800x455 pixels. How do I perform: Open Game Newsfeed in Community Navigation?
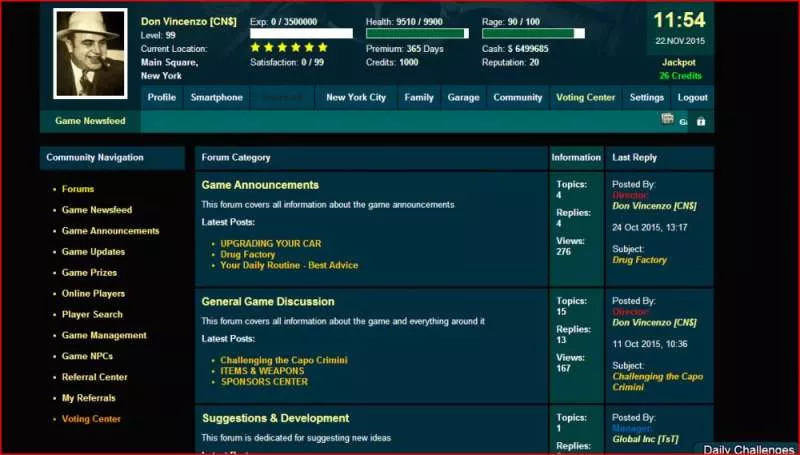coord(97,210)
